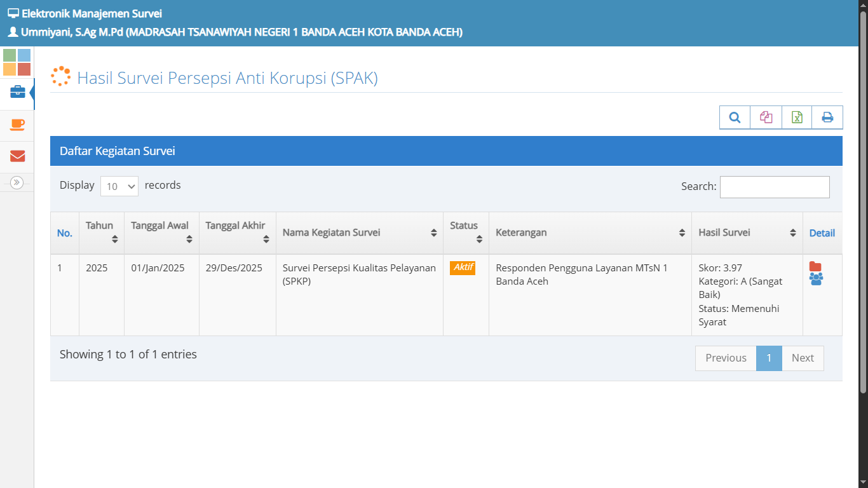Sort table by Tahun column
868x488 pixels.
101,233
